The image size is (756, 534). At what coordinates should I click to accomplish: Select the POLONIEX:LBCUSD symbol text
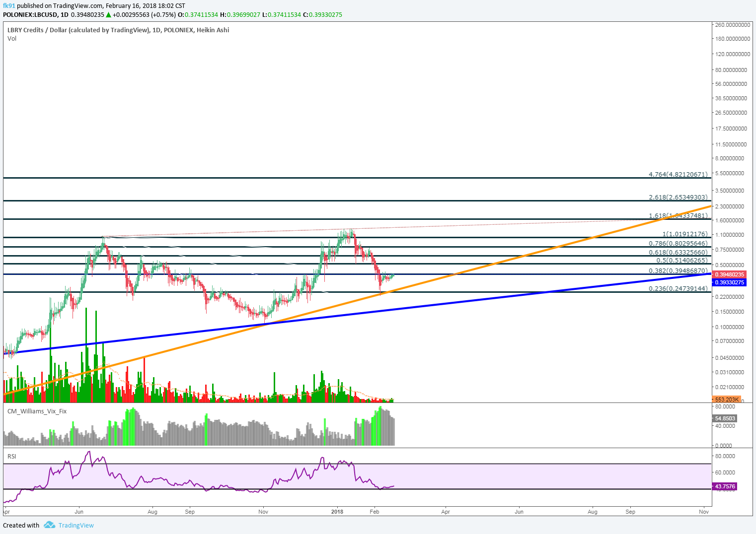pos(29,14)
